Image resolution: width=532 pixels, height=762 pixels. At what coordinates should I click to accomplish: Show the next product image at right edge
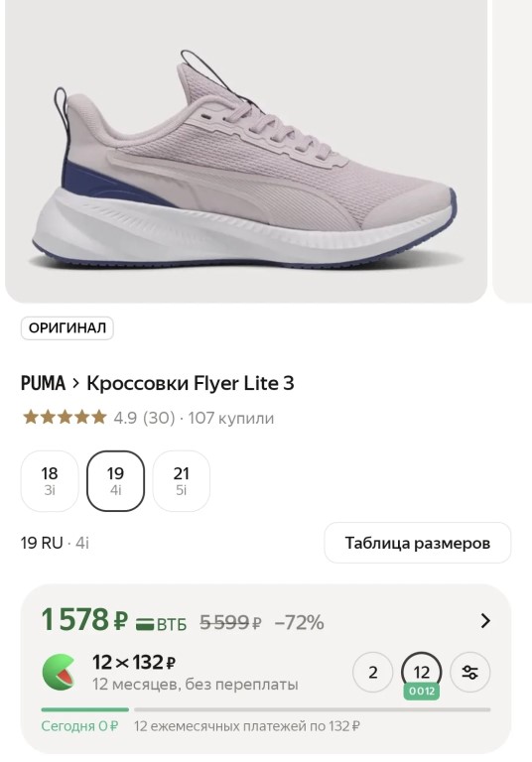[x=512, y=151]
